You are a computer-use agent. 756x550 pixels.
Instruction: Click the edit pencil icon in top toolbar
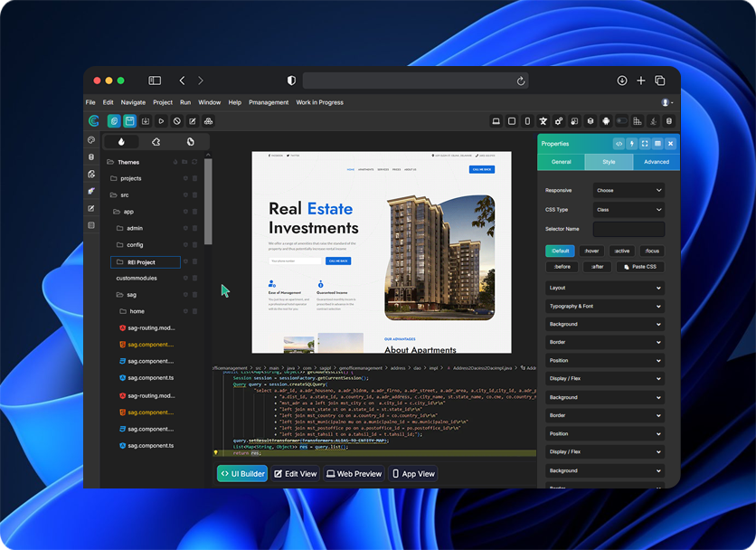[x=193, y=121]
